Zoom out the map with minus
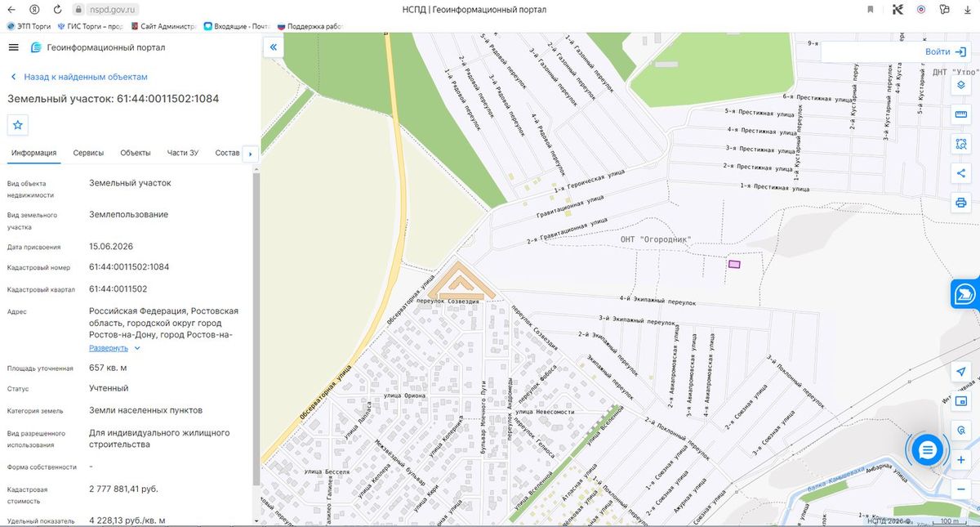The height and width of the screenshot is (527, 980). (961, 489)
